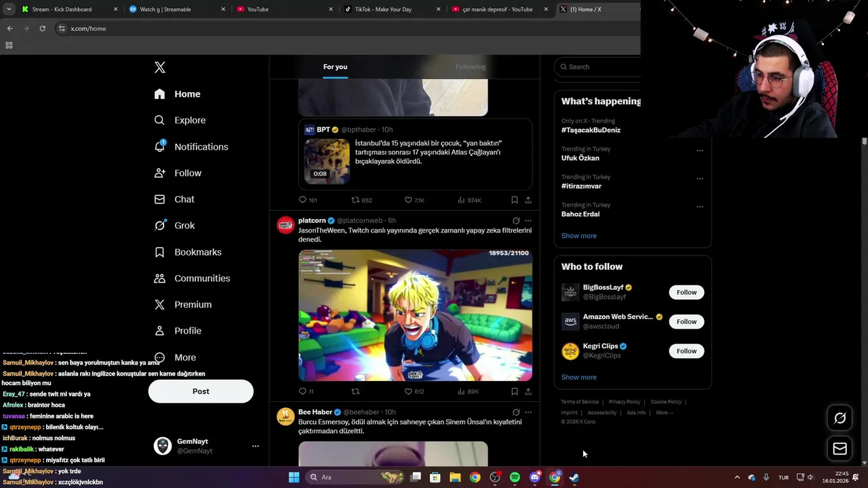Repost the platcorn post
The height and width of the screenshot is (488, 868).
355,391
